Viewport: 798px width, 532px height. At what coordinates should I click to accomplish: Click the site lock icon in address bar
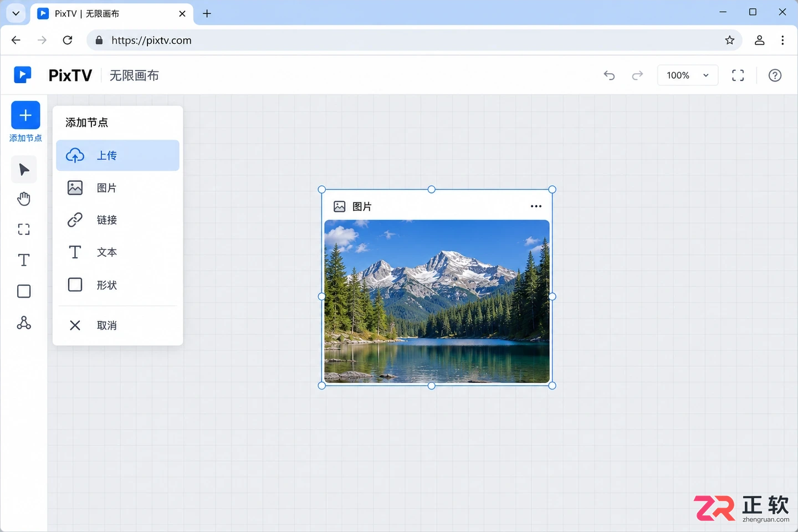click(99, 40)
